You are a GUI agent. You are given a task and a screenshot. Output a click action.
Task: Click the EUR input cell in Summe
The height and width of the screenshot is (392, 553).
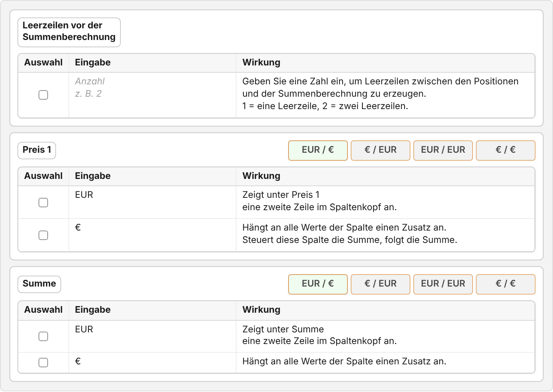pyautogui.click(x=152, y=336)
